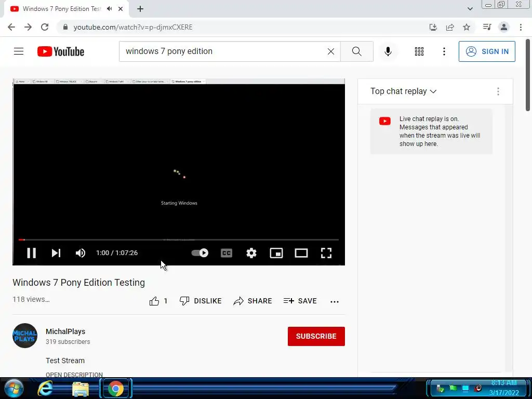The width and height of the screenshot is (532, 399).
Task: Skip to the next video
Action: click(56, 253)
